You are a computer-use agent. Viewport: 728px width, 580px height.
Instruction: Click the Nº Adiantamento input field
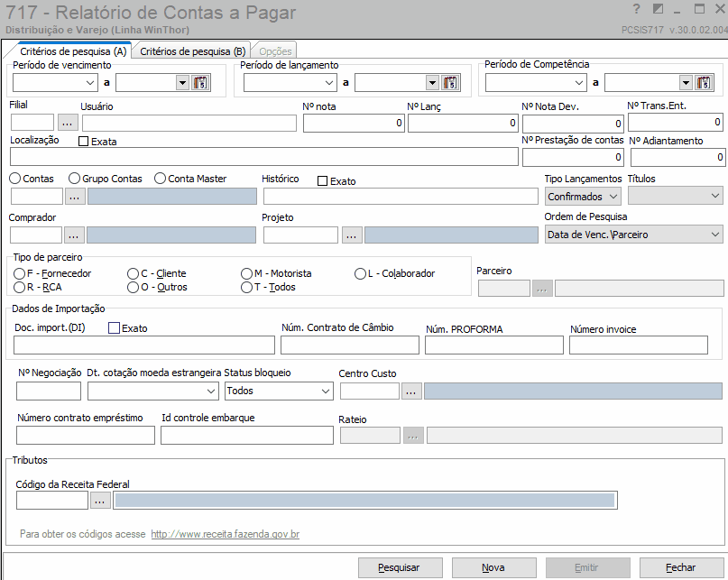click(677, 158)
